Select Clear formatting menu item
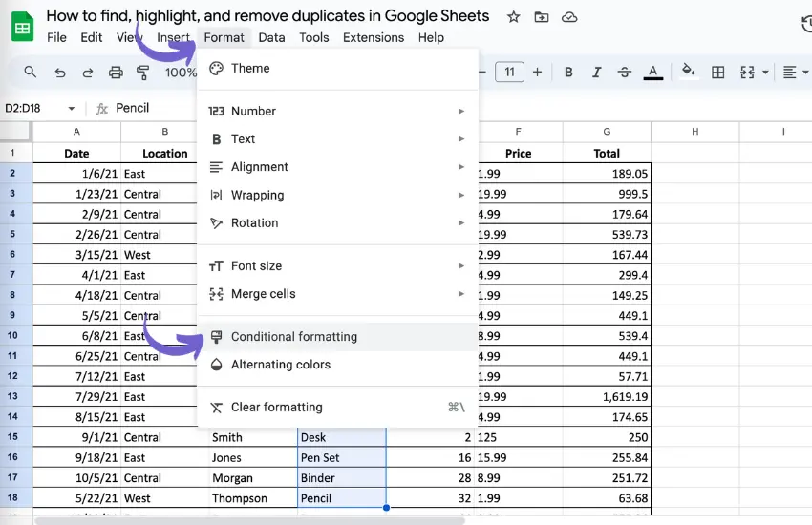The width and height of the screenshot is (812, 525). [337, 408]
